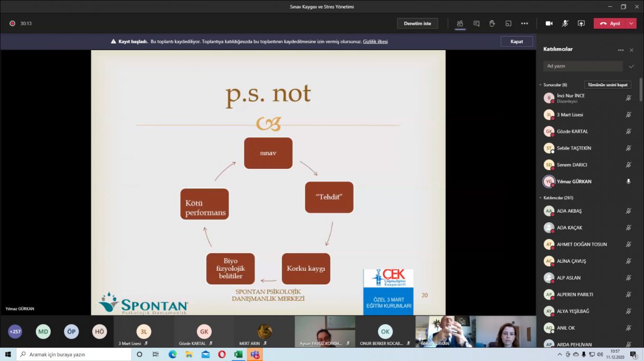Viewport: 644px width, 361px height.
Task: Open Microsoft Edge from taskbar
Action: click(173, 354)
